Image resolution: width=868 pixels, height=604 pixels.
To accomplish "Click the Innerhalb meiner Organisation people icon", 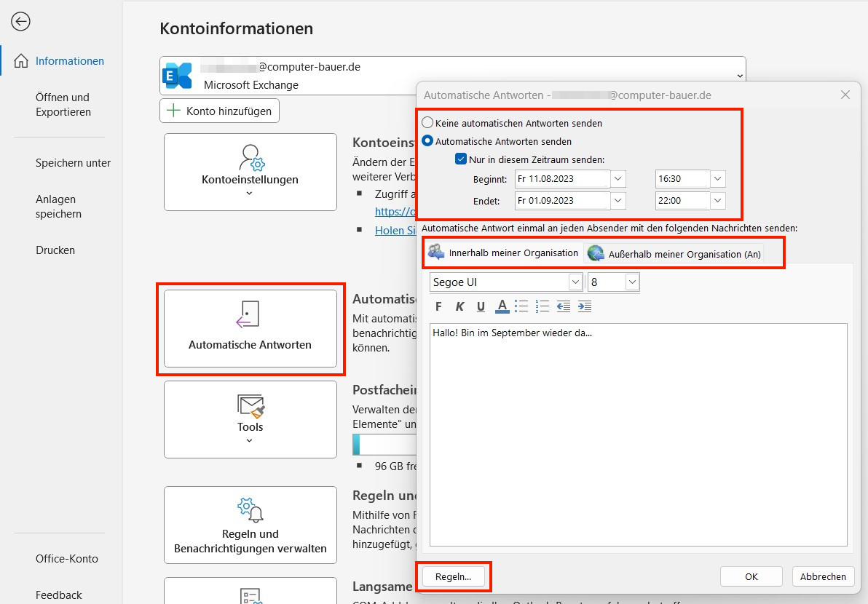I will pyautogui.click(x=436, y=252).
